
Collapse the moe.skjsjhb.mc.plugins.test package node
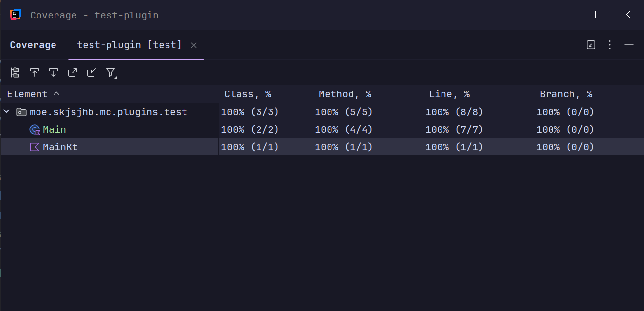point(7,112)
